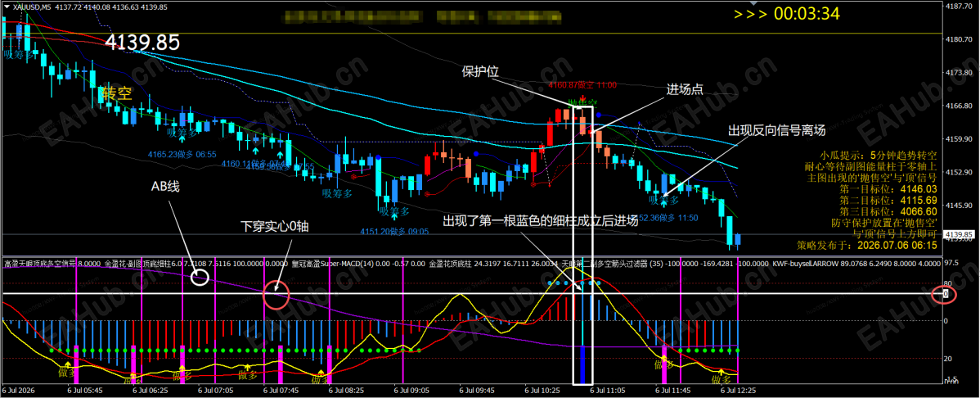Click the yellow 转空 trend label
This screenshot has height=398, width=980.
pos(117,93)
